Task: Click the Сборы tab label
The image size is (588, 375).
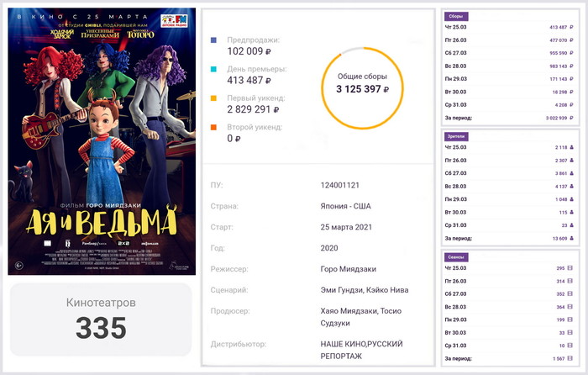Action: (x=457, y=16)
